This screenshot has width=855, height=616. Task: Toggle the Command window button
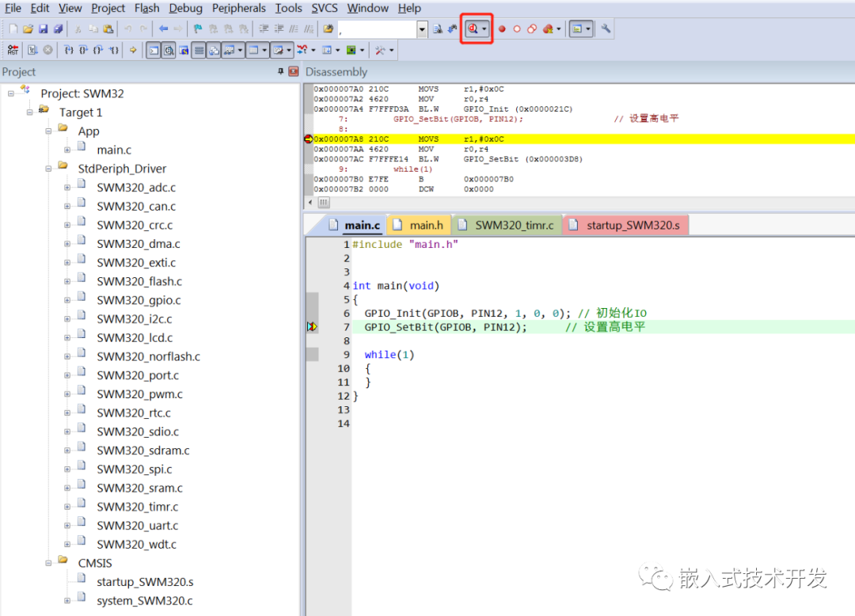point(154,50)
